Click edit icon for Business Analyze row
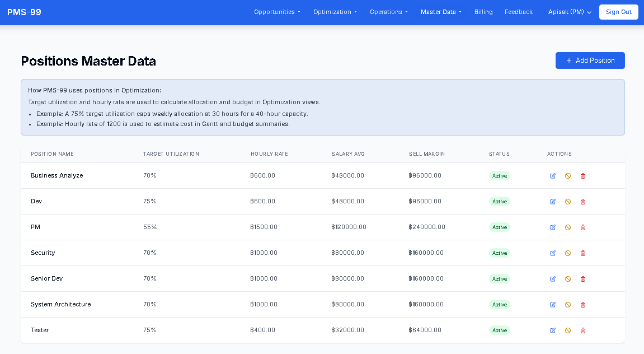Screen dimensions: 644x354 coord(553,176)
